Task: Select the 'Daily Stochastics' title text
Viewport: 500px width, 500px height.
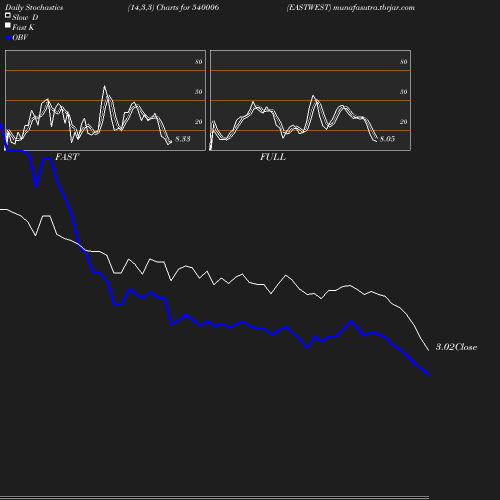Action: click(34, 8)
